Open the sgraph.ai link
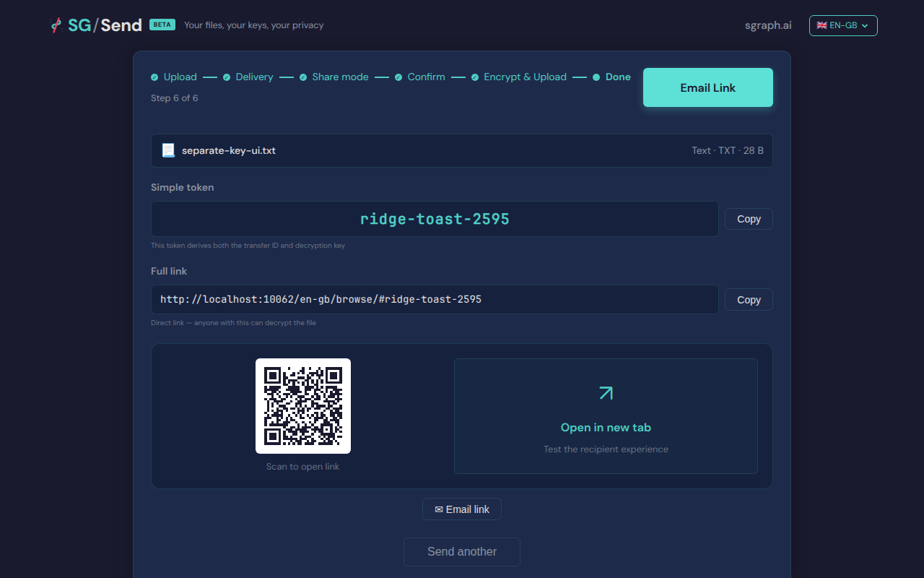The image size is (924, 578). click(x=768, y=25)
